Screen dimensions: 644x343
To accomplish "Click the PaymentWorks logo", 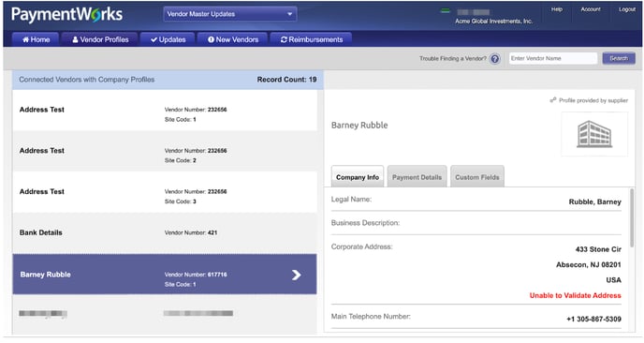I will pos(67,15).
